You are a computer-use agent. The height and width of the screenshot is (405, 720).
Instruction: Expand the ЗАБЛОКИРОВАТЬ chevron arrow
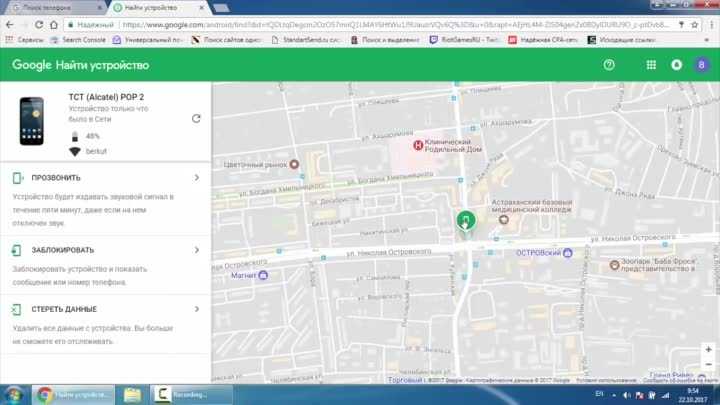(x=197, y=250)
